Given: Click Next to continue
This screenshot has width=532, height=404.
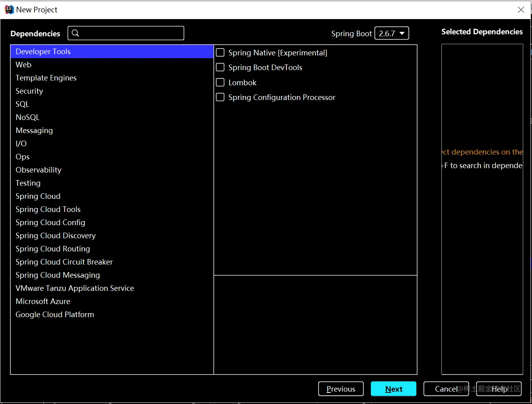Looking at the screenshot, I should point(394,389).
